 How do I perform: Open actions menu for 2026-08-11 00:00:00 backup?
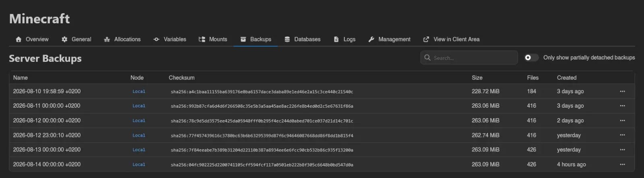[x=622, y=106]
